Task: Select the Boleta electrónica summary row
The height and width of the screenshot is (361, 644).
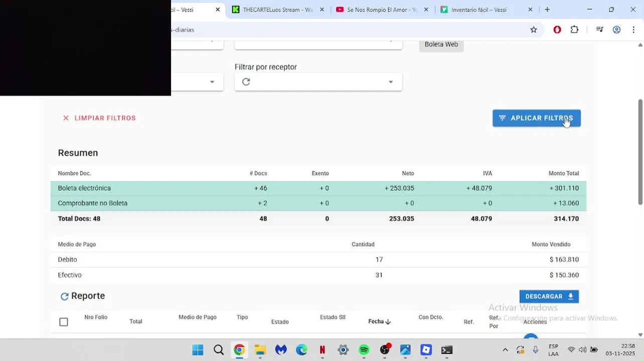Action: pyautogui.click(x=318, y=188)
